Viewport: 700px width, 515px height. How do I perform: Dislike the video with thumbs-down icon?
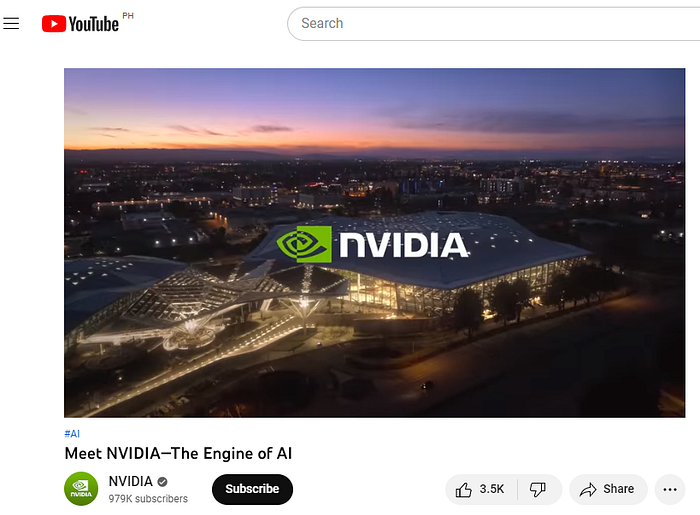click(538, 490)
